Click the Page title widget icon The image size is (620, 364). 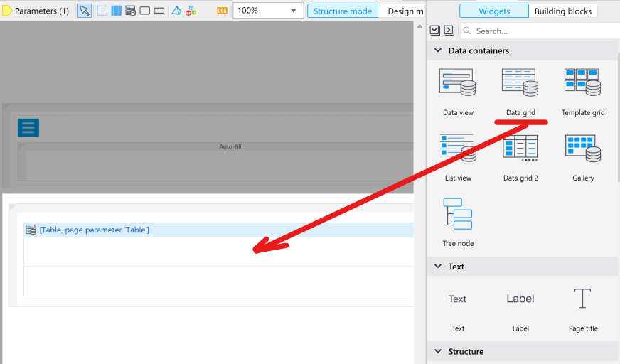pyautogui.click(x=582, y=299)
